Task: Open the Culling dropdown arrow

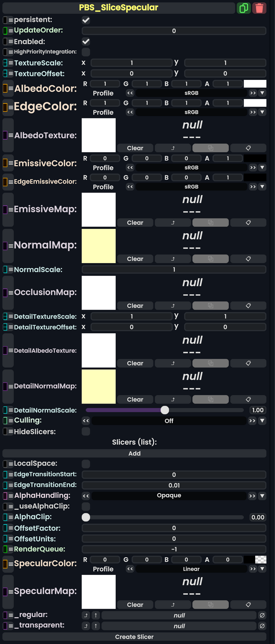Action: [262, 421]
